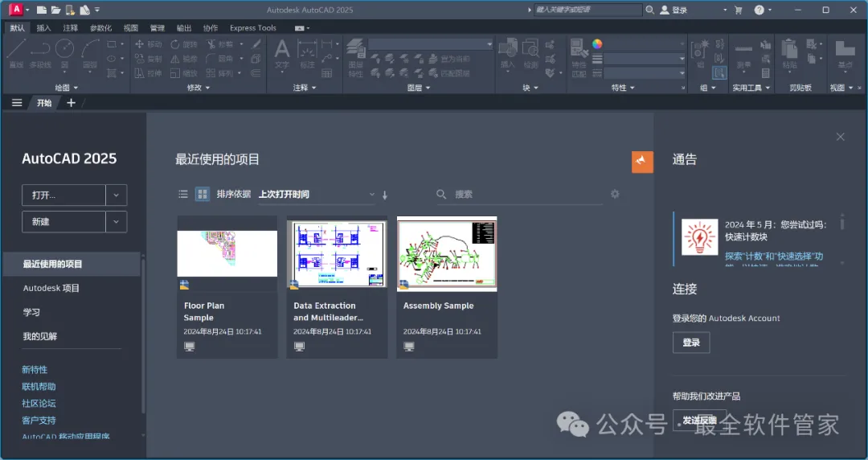Expand the 特性 panel flyout
Image resolution: width=868 pixels, height=460 pixels.
[x=623, y=88]
